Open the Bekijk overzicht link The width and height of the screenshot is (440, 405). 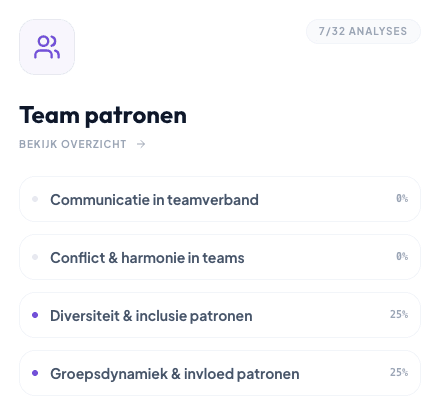[x=82, y=144]
